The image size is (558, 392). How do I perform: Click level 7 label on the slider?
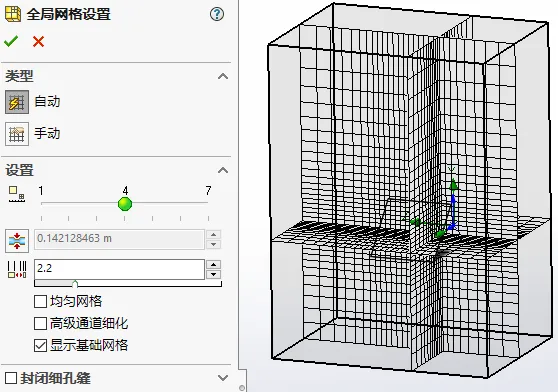point(208,191)
